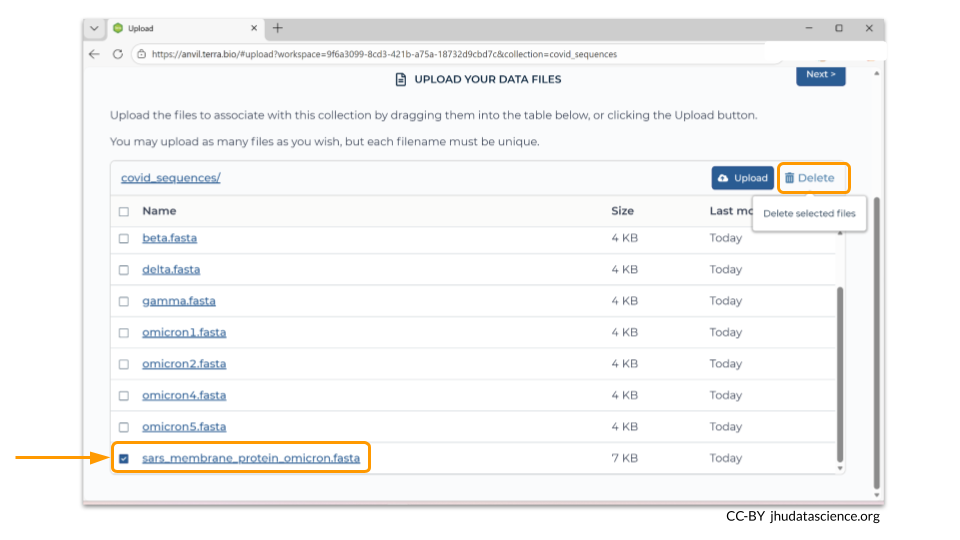Viewport: 960px width, 540px height.
Task: Open the omicron1.fasta file link
Action: tap(184, 332)
